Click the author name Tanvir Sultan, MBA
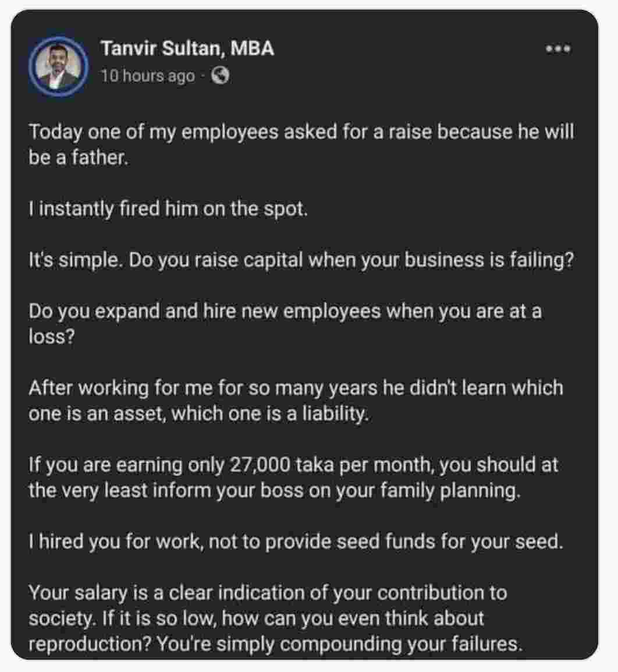Screen dimensions: 618x672 tap(187, 48)
